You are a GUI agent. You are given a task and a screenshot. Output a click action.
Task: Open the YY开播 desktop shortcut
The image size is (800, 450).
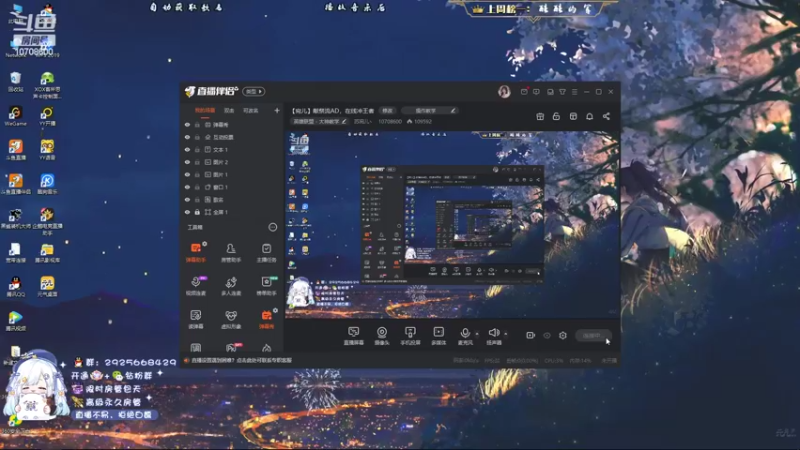pyautogui.click(x=47, y=117)
